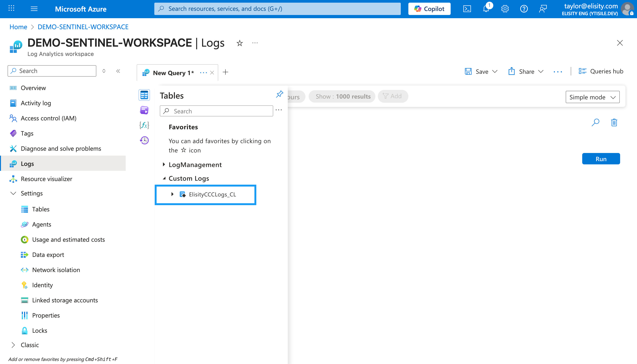Favorite the workspace with the star icon
The width and height of the screenshot is (637, 364).
tap(239, 43)
